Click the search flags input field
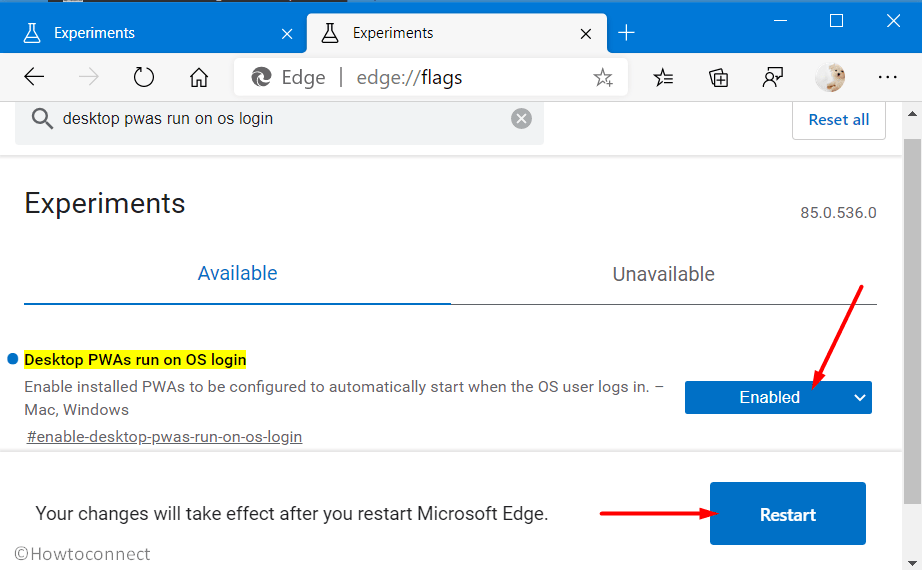The image size is (922, 570). pos(279,119)
